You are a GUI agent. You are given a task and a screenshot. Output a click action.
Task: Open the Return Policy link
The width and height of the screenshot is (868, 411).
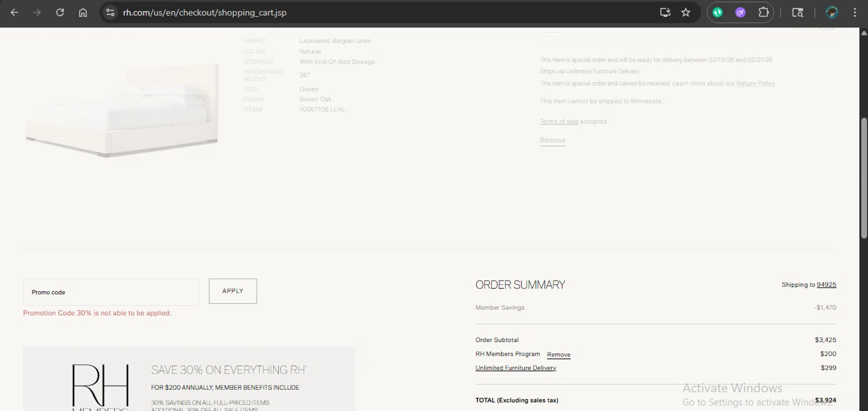click(756, 83)
